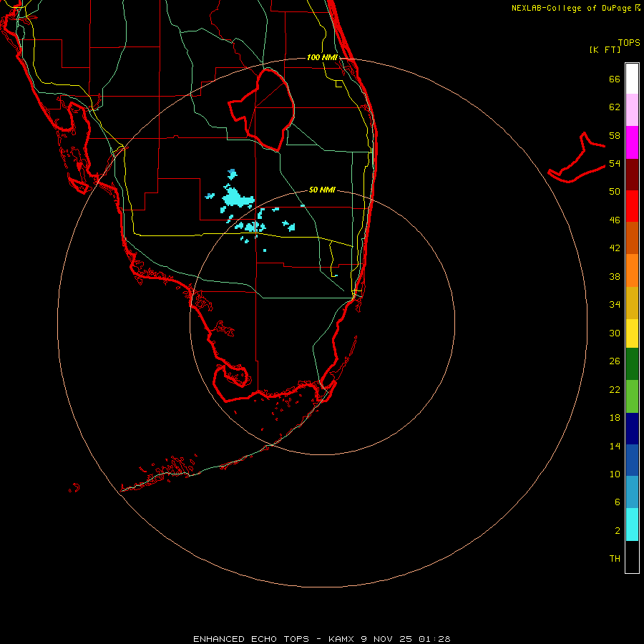Select the bright red 46-50 kft band

coord(632,206)
